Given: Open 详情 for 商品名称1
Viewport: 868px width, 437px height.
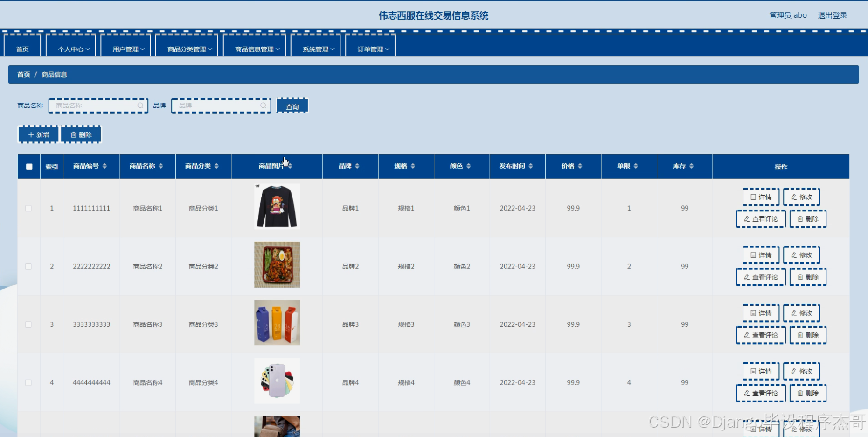Looking at the screenshot, I should coord(761,197).
